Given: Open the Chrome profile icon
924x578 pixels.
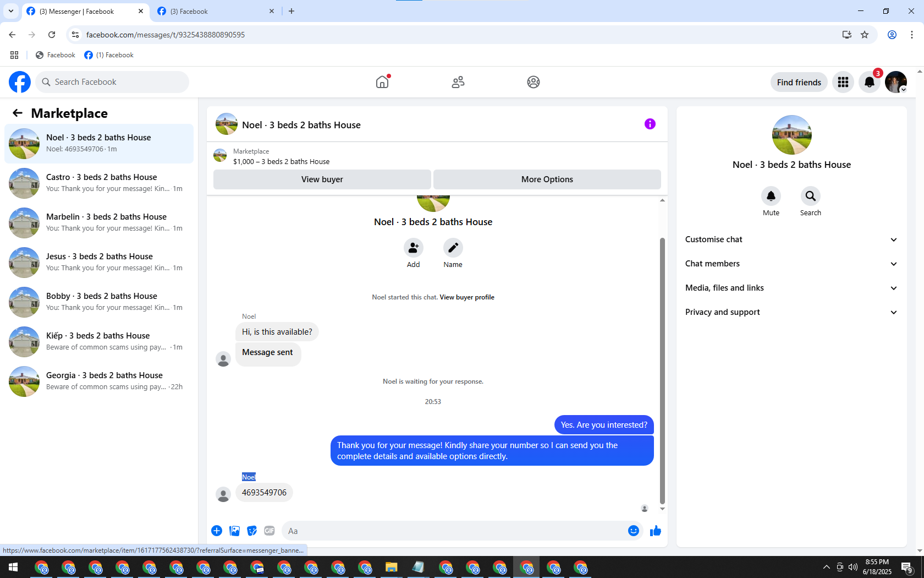Looking at the screenshot, I should pyautogui.click(x=892, y=35).
